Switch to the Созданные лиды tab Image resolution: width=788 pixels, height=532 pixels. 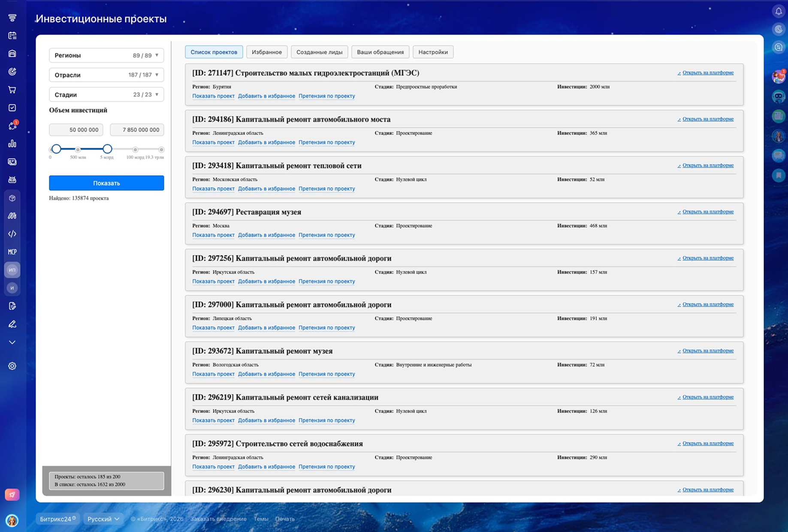[x=319, y=52]
